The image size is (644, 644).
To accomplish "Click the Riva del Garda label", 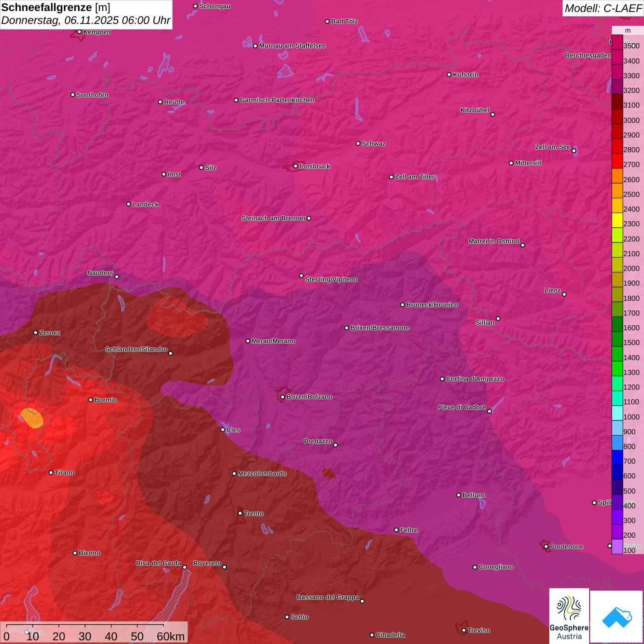I will (x=159, y=563).
